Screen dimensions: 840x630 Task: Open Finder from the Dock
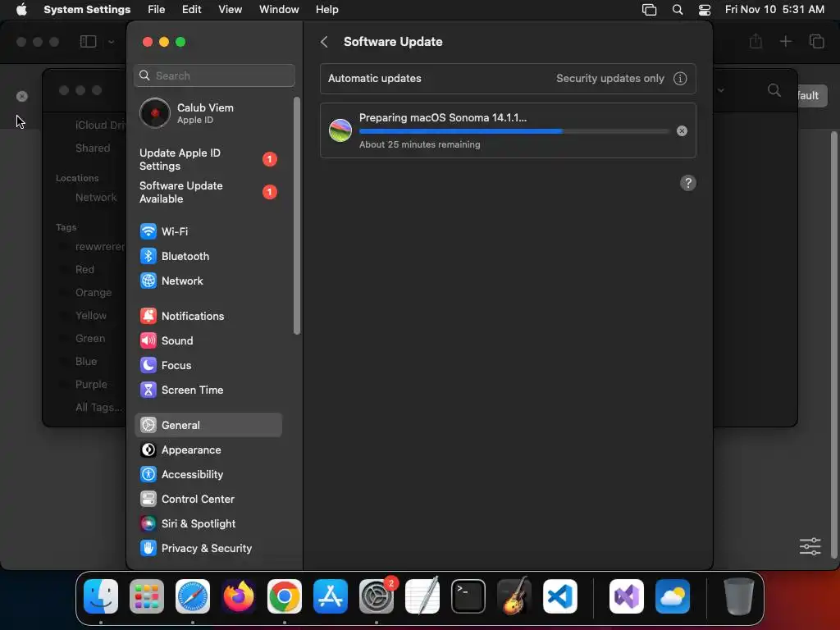tap(101, 596)
